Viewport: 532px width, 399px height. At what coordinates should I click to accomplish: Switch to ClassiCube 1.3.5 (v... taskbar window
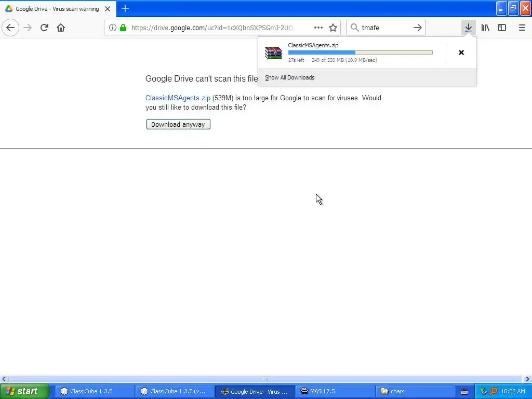(x=175, y=391)
